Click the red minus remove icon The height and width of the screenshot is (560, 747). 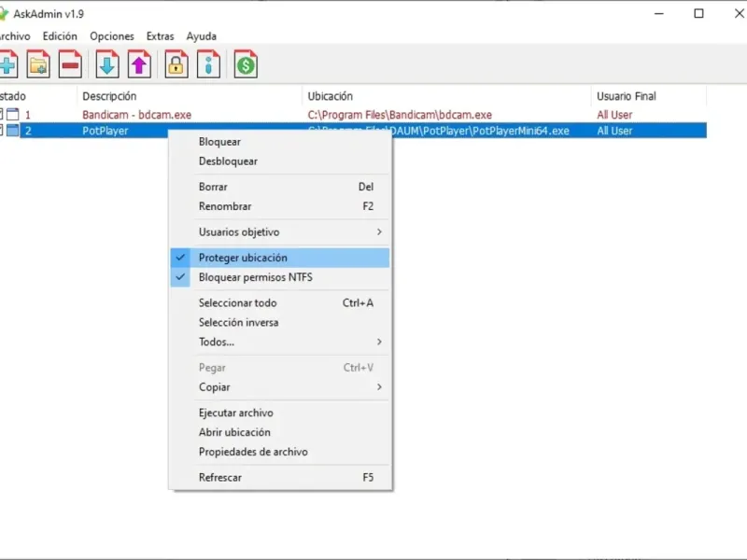[x=70, y=64]
